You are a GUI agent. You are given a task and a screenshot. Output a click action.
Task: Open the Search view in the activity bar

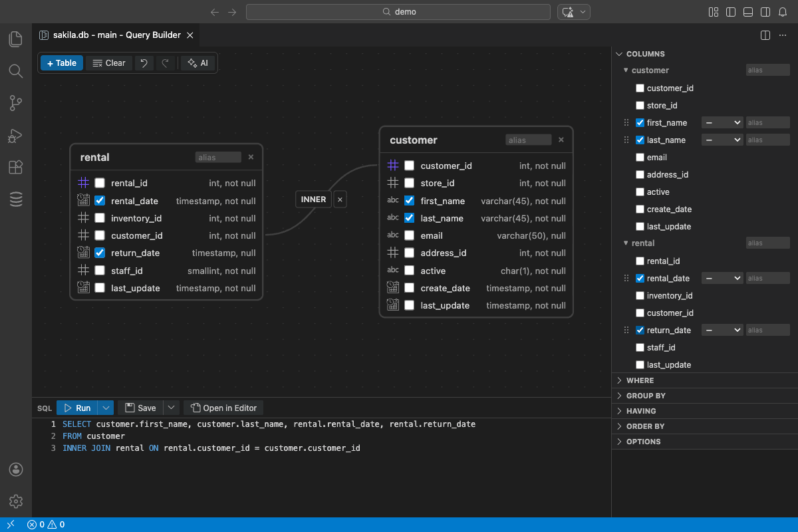point(15,71)
